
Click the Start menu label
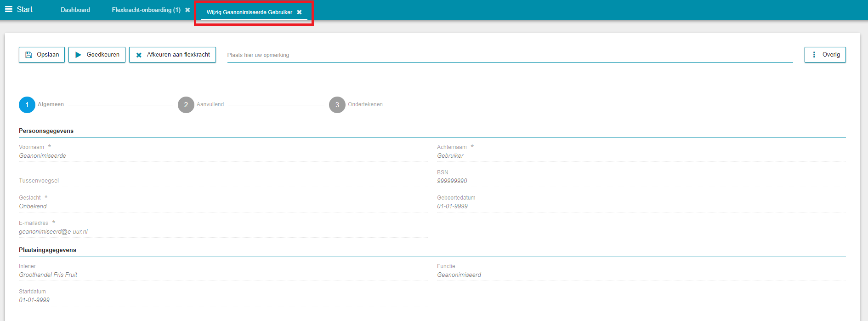pyautogui.click(x=24, y=9)
